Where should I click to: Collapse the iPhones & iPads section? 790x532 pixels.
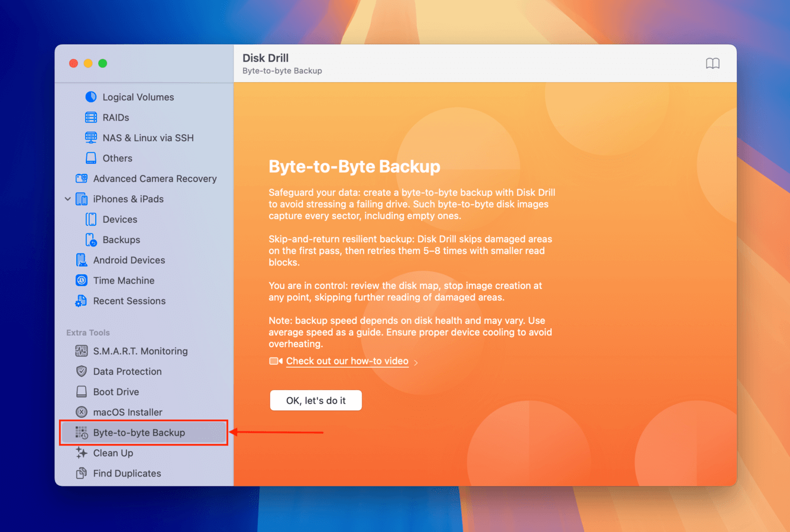tap(67, 199)
